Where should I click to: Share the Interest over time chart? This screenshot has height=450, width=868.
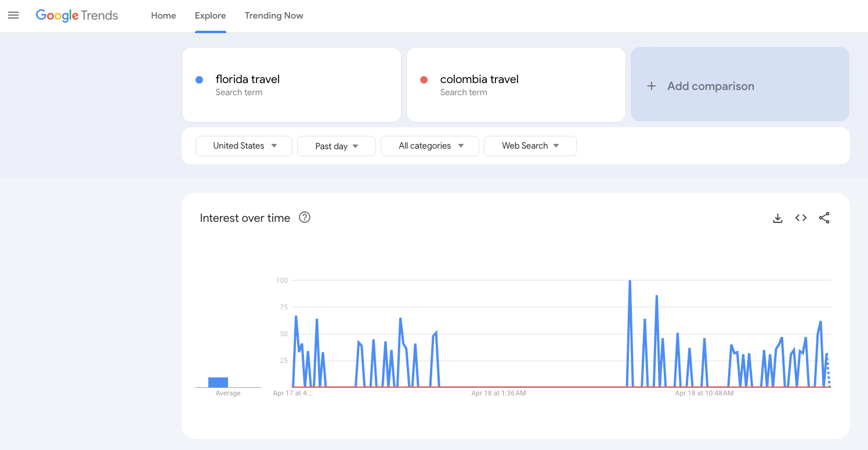(824, 218)
